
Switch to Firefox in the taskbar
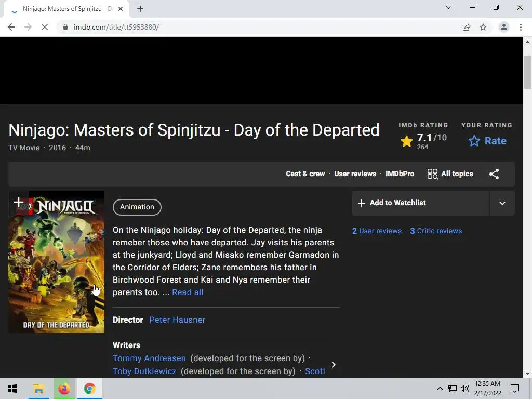[x=64, y=389]
